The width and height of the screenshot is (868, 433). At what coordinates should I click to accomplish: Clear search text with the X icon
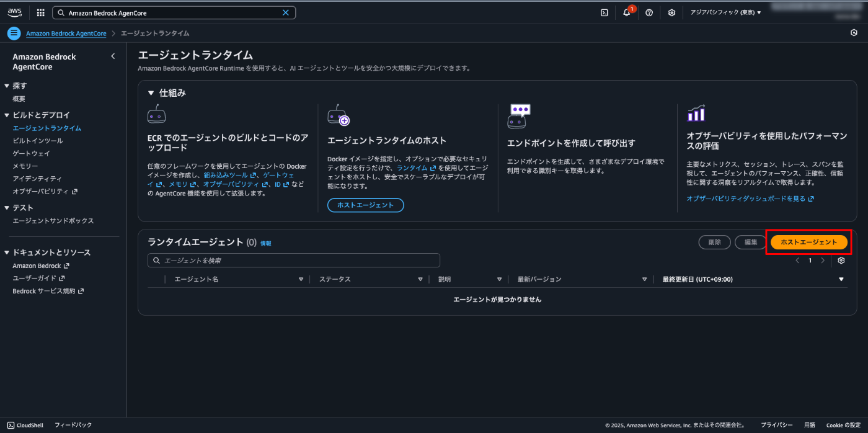click(x=285, y=12)
